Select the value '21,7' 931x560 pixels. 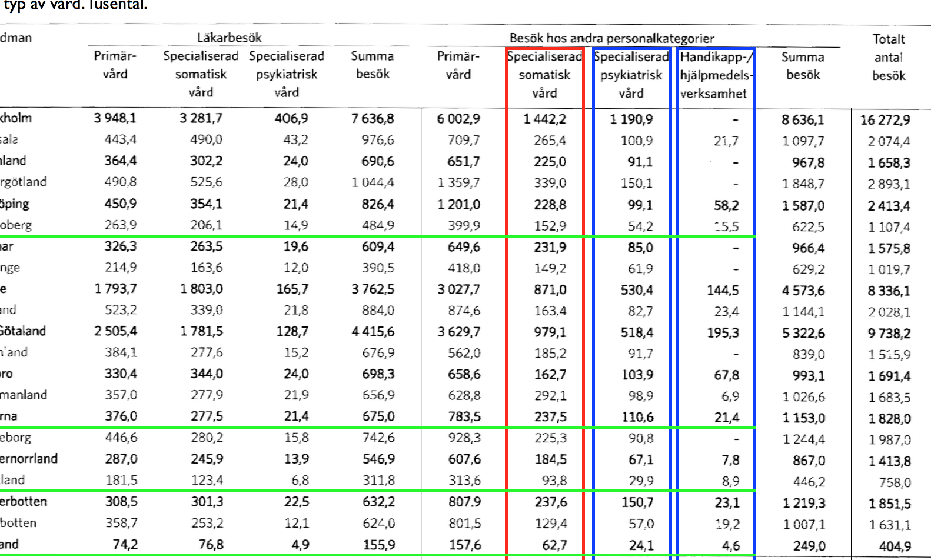[x=726, y=141]
